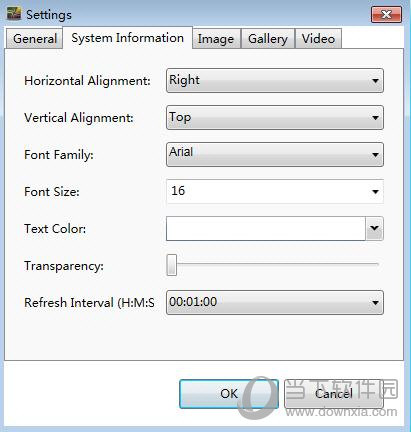Open the Image tab
The height and width of the screenshot is (432, 411).
tap(216, 39)
